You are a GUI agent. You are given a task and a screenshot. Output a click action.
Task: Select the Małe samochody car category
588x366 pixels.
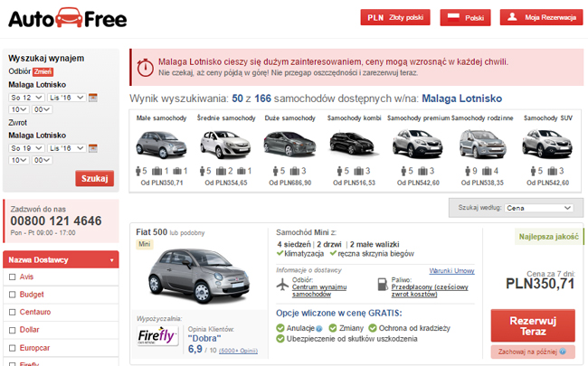click(162, 144)
